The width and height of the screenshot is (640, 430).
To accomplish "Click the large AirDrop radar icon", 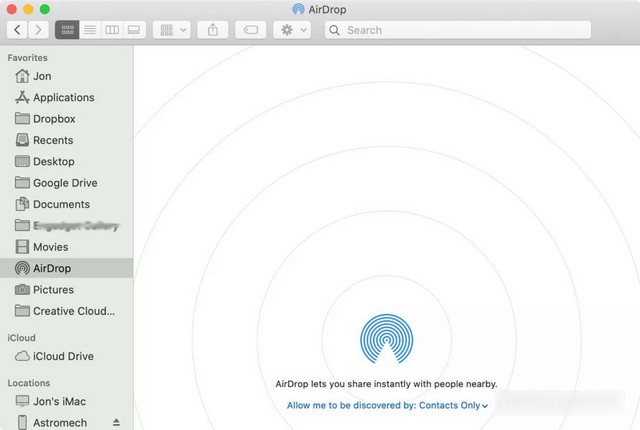I will click(x=387, y=340).
